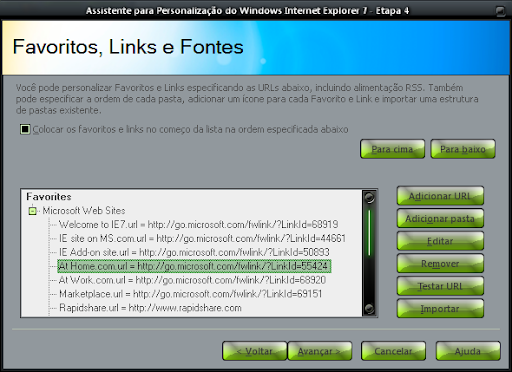512x372 pixels.
Task: Toggle the 'Colocar os favoritos e links' checkbox
Action: click(25, 129)
